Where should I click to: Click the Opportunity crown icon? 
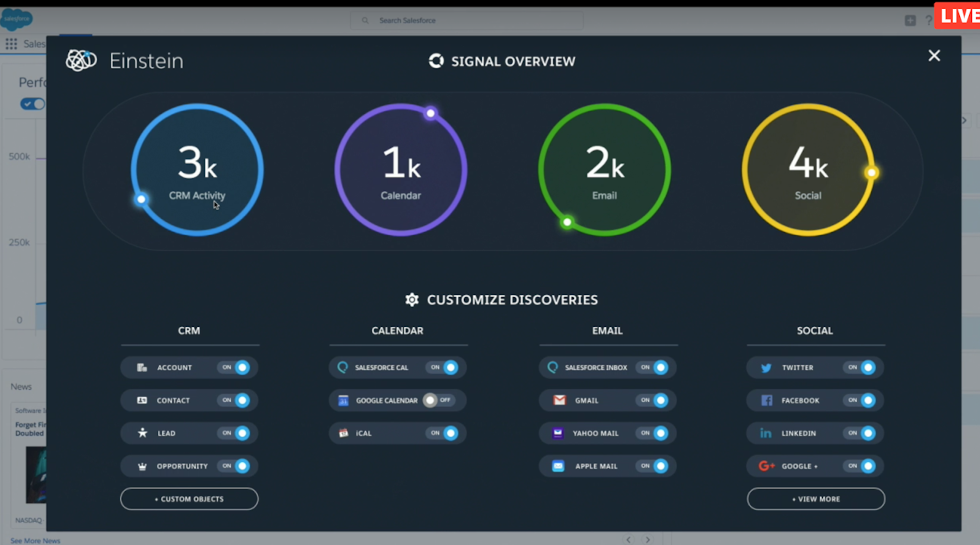click(x=142, y=466)
